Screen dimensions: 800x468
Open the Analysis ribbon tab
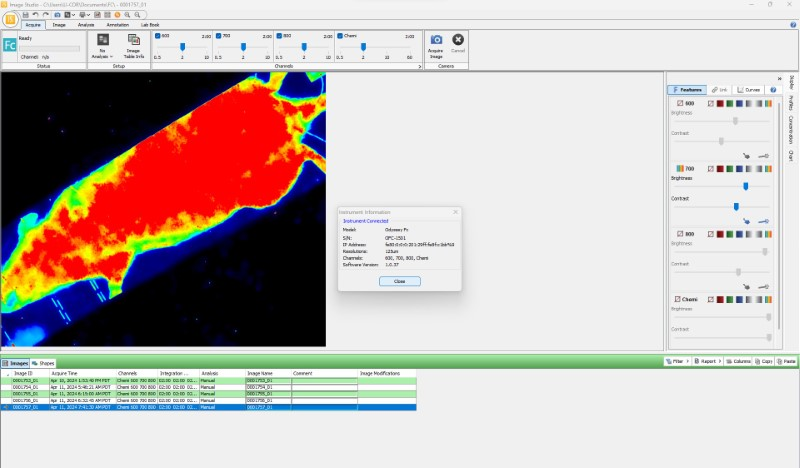coord(86,24)
